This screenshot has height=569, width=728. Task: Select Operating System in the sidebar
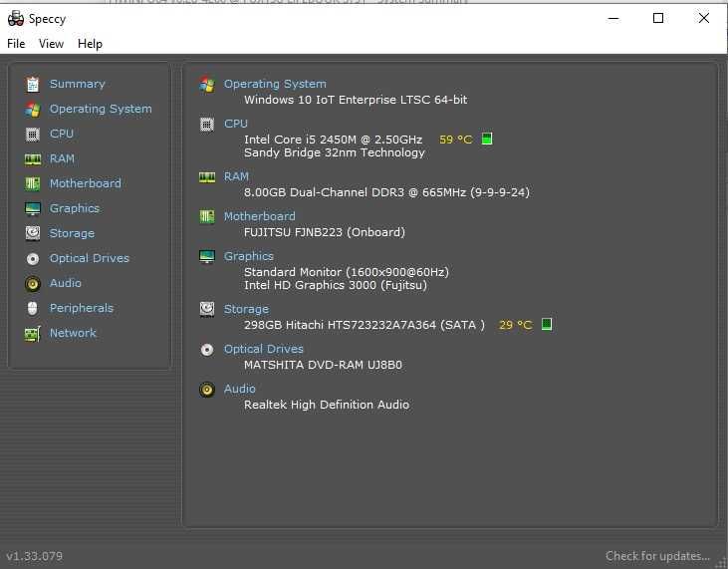101,109
